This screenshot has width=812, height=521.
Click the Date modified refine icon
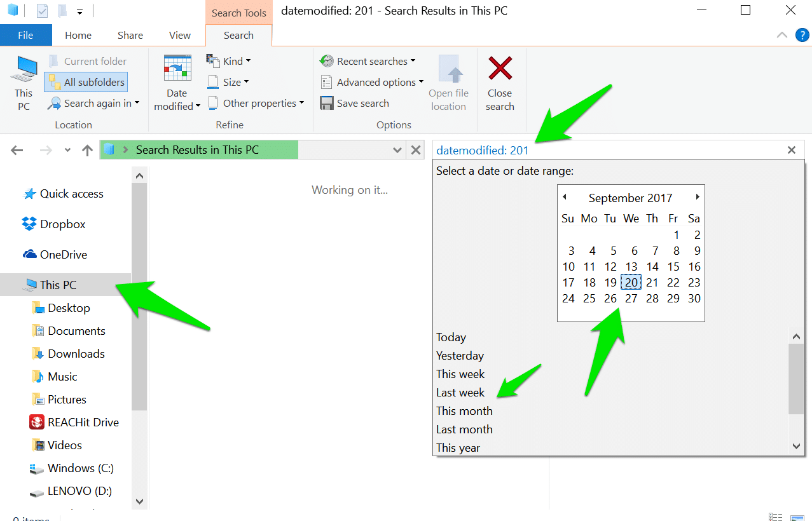(176, 67)
